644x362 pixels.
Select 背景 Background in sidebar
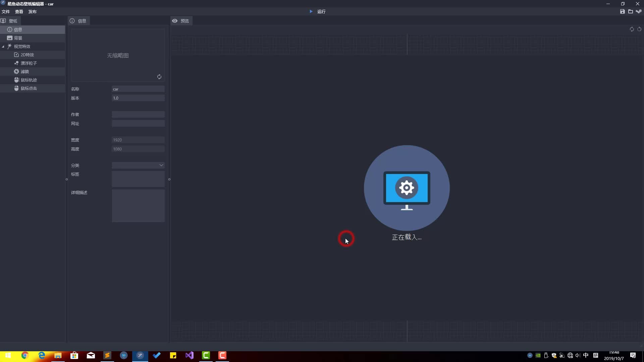pos(18,38)
